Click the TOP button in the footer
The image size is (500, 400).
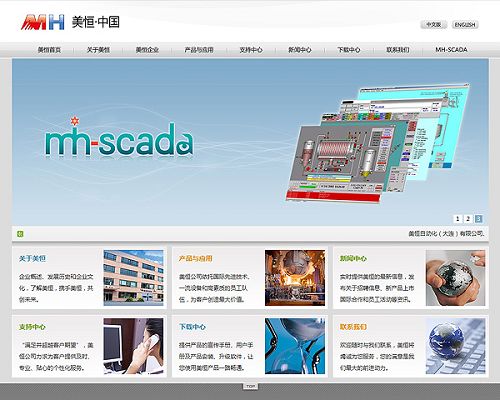[250, 386]
